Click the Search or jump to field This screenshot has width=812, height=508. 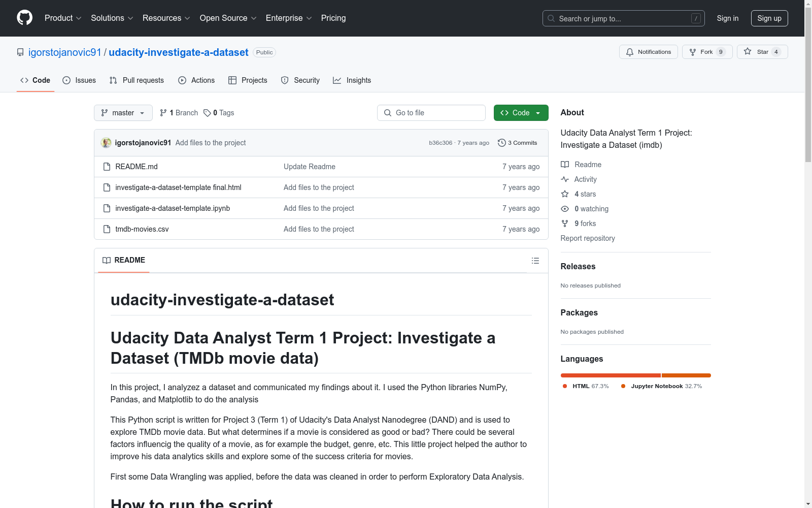click(x=624, y=18)
